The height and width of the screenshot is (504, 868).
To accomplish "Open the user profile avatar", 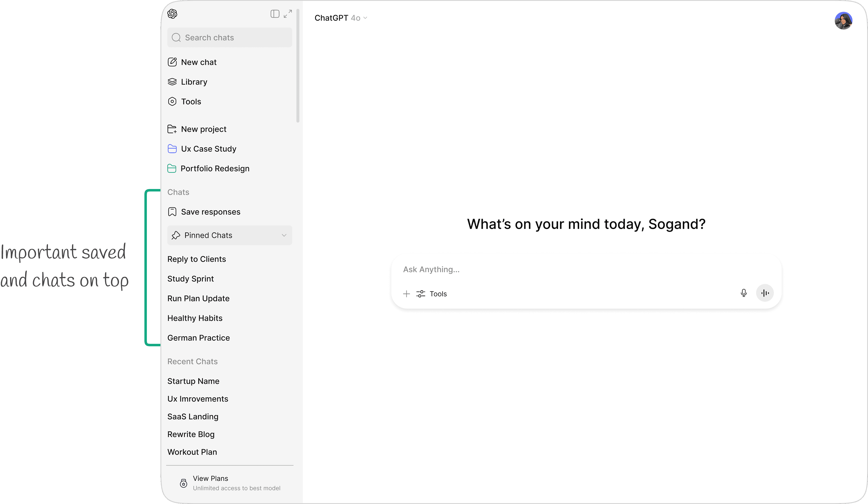I will tap(843, 21).
